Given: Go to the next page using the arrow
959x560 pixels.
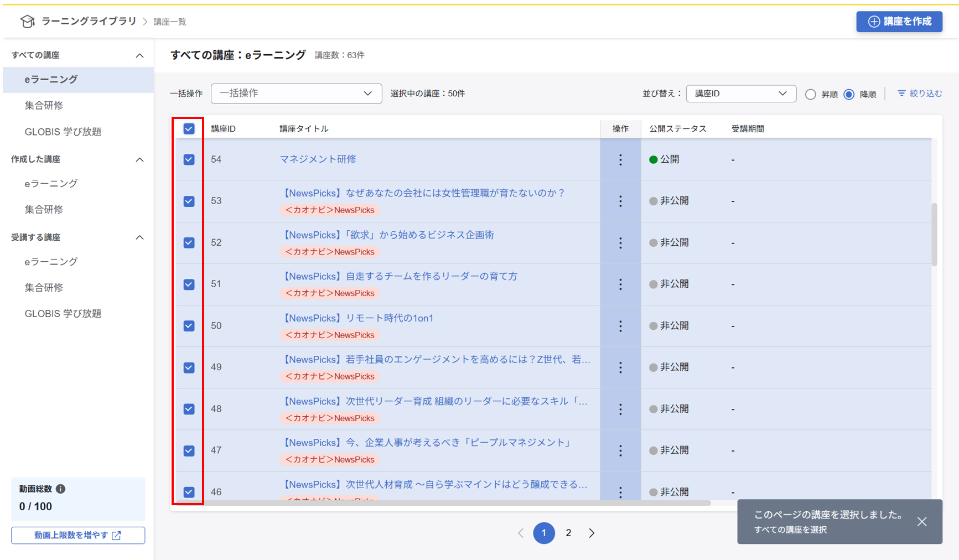Looking at the screenshot, I should 592,533.
